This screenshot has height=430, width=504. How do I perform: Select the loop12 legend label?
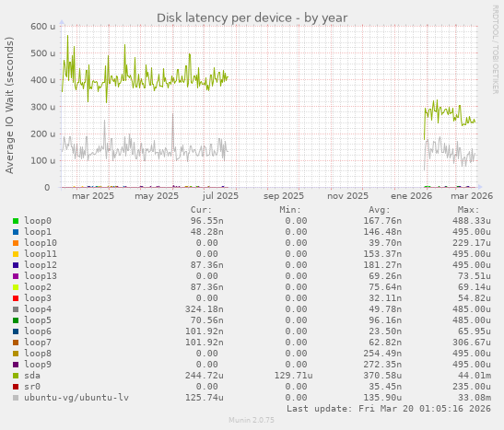point(41,265)
